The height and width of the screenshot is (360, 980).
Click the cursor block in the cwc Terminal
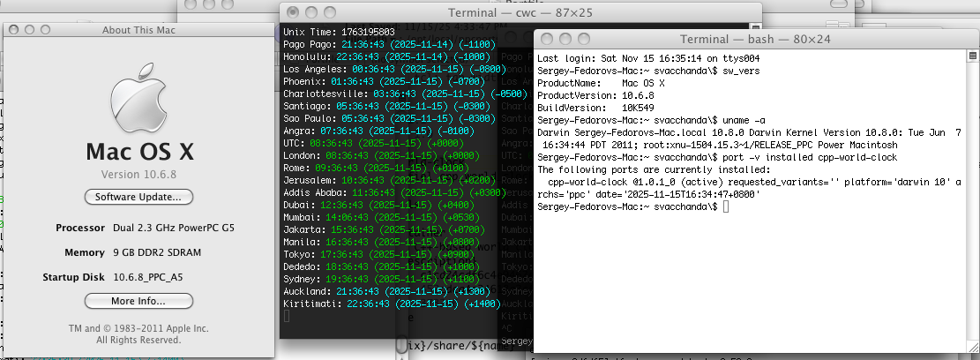(x=287, y=317)
